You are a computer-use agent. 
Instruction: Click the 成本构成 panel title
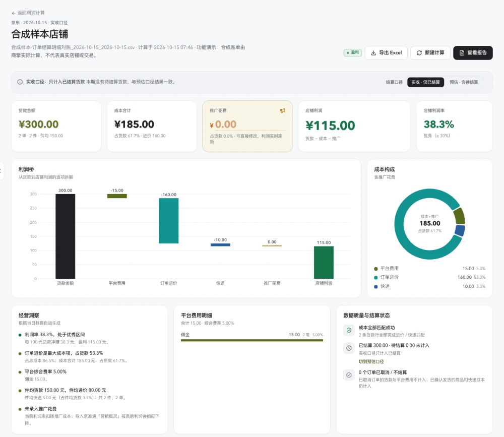coord(385,169)
